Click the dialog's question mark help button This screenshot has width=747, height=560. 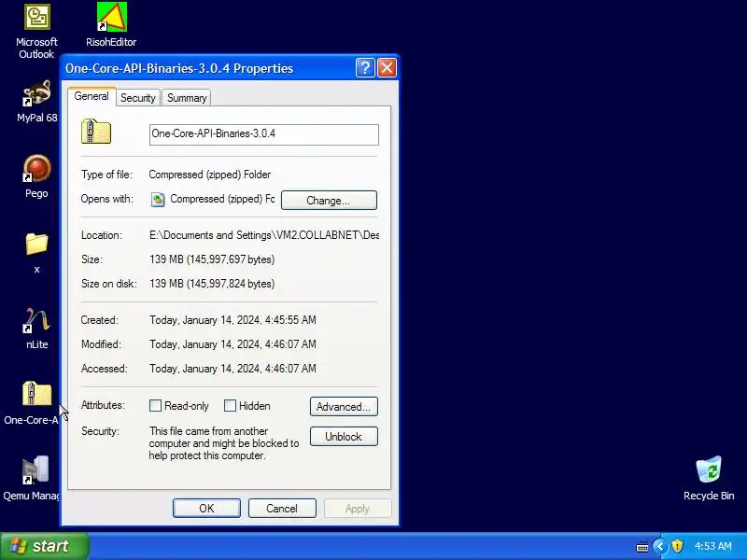[x=365, y=67]
